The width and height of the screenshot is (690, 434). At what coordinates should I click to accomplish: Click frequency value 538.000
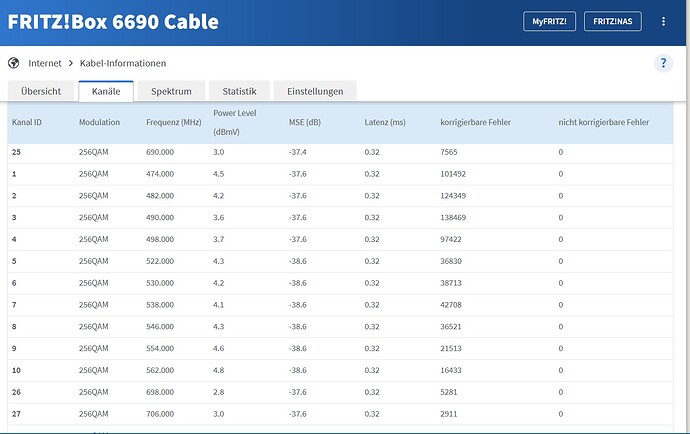(x=160, y=305)
